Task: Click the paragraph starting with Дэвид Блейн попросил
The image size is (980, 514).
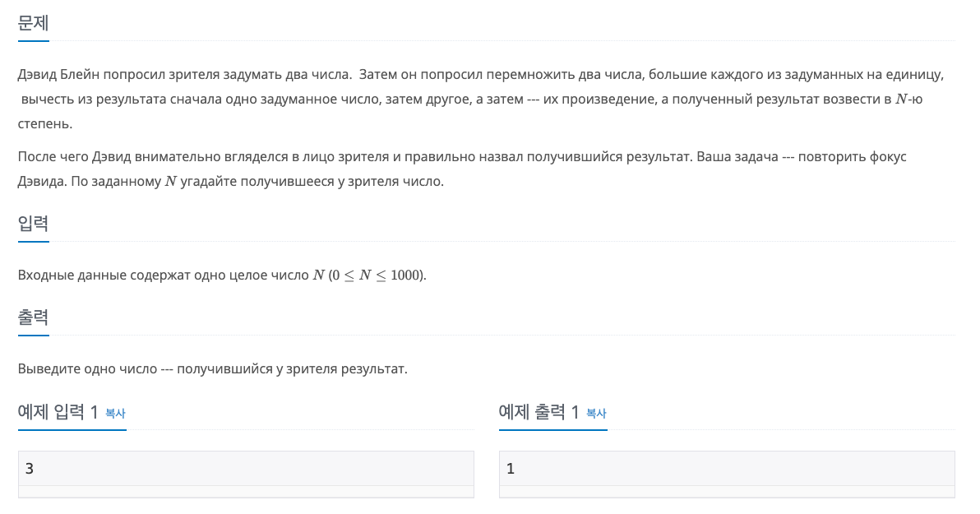Action: click(x=481, y=99)
